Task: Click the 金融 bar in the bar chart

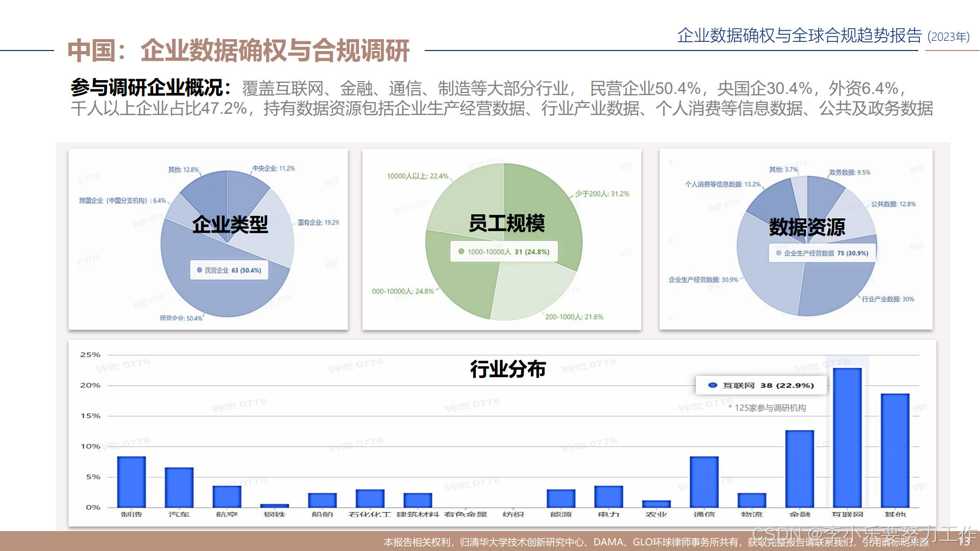Action: pyautogui.click(x=799, y=468)
